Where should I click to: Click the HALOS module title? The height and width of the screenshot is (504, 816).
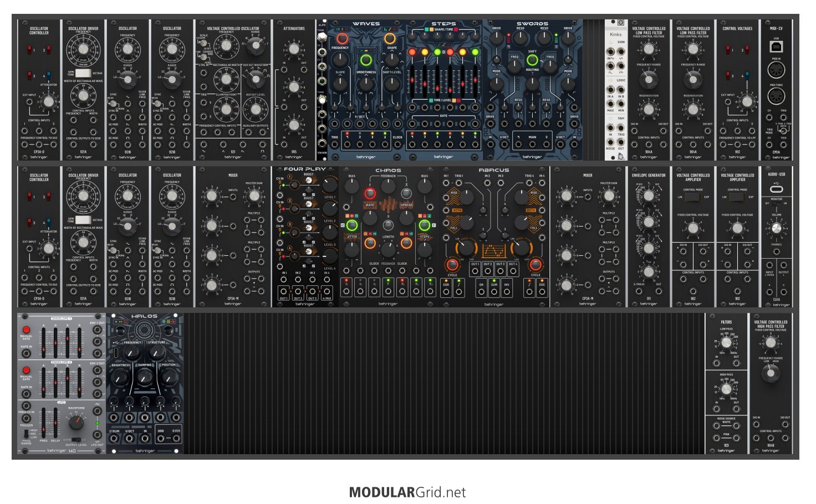[144, 317]
